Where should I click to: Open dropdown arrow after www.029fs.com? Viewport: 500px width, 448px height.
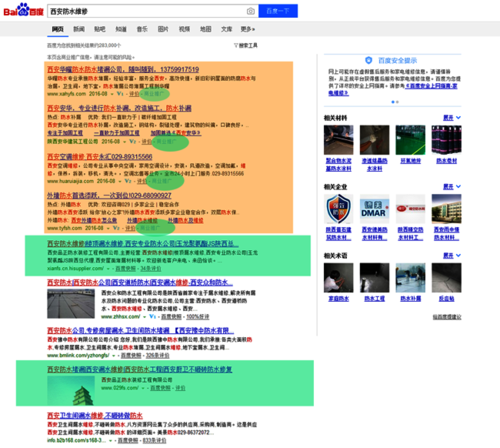(143, 388)
